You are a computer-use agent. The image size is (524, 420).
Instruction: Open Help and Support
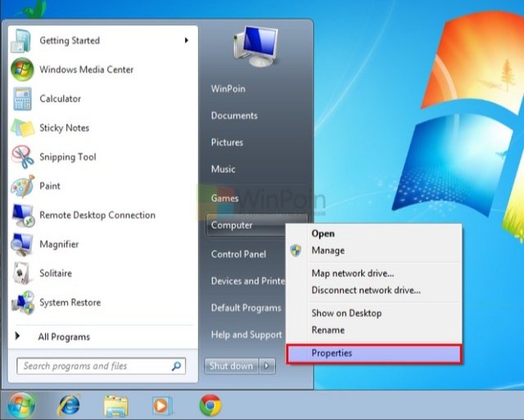(x=246, y=335)
